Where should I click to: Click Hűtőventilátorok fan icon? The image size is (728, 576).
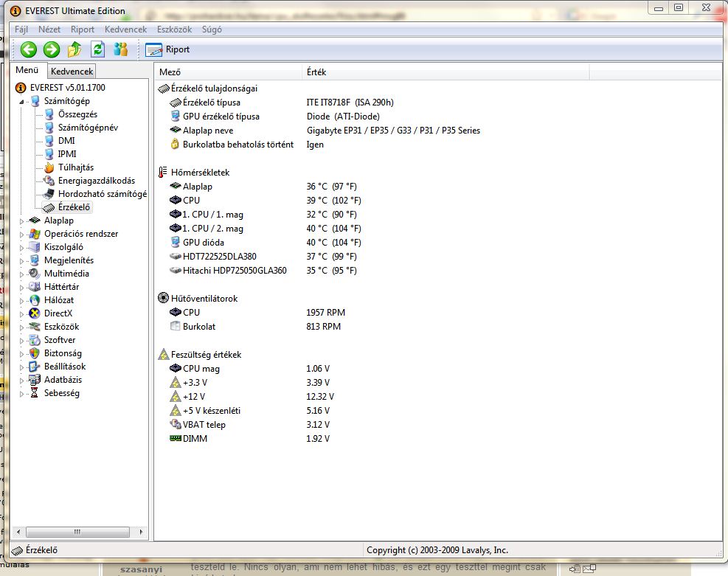163,298
